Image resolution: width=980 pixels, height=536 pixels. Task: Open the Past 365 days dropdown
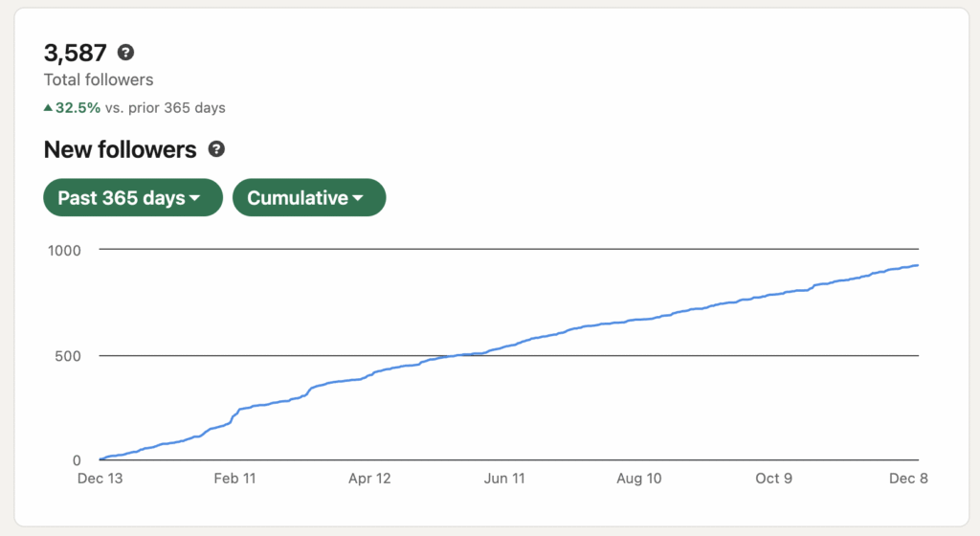(x=132, y=198)
